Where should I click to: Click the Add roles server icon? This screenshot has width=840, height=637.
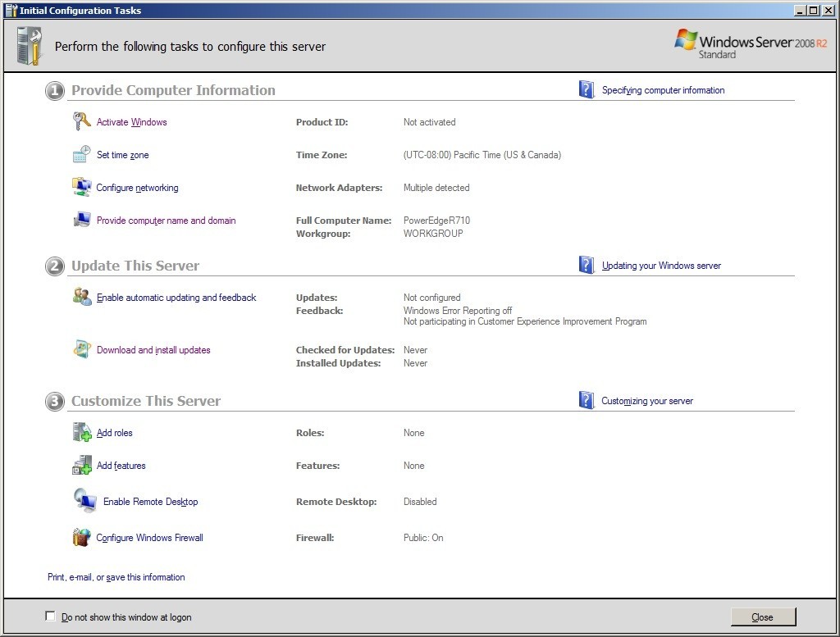click(x=82, y=432)
